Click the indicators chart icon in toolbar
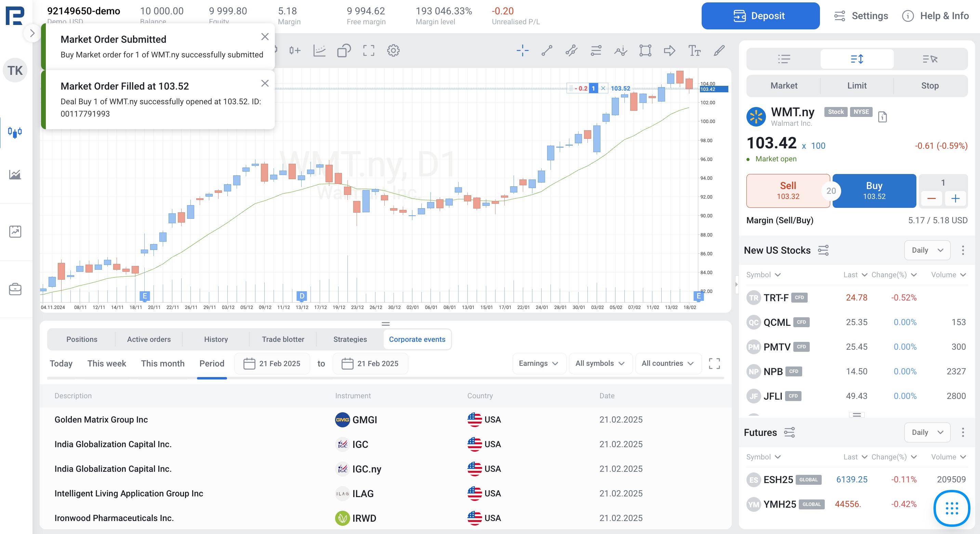The image size is (980, 534). [319, 51]
